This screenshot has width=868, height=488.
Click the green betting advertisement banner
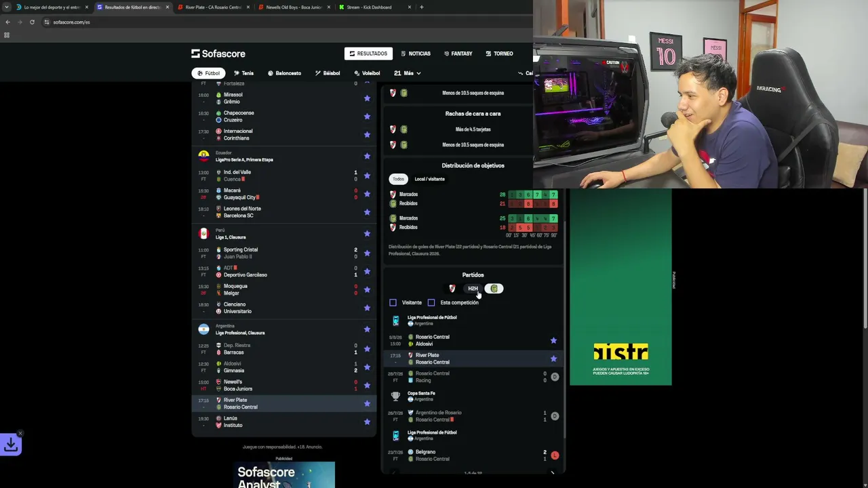tap(620, 287)
